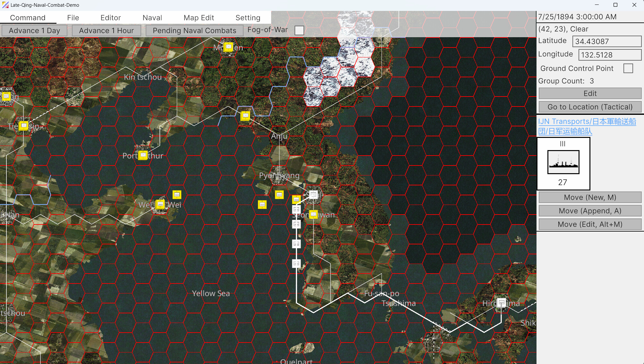The width and height of the screenshot is (644, 364).
Task: Open the Naval menu
Action: (x=152, y=18)
